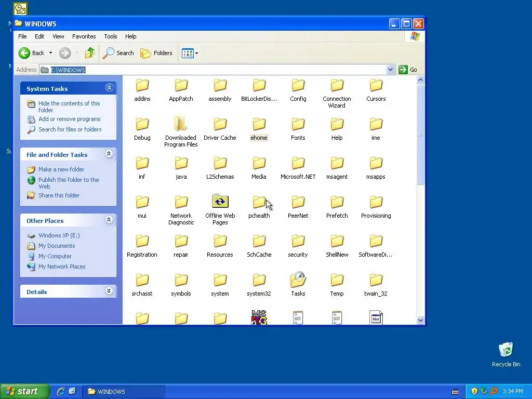Select the Cursors folder icon
This screenshot has height=399, width=532.
(376, 86)
